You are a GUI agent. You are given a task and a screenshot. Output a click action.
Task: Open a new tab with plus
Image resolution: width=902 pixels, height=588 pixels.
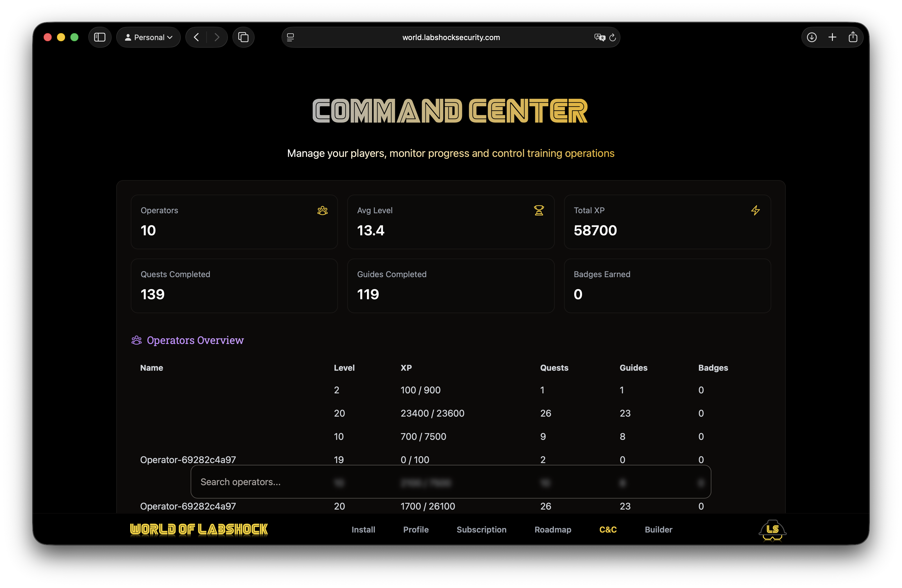(x=832, y=37)
